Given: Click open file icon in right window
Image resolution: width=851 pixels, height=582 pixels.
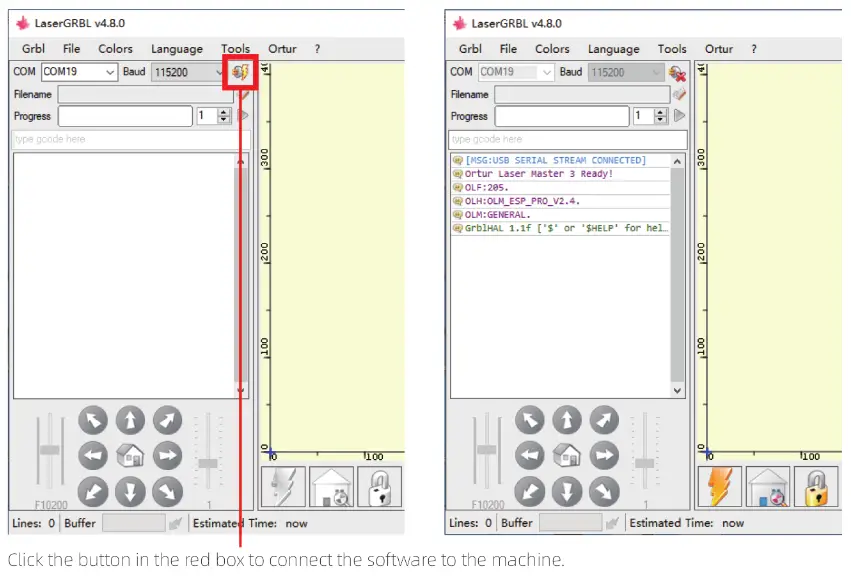Looking at the screenshot, I should 679,94.
